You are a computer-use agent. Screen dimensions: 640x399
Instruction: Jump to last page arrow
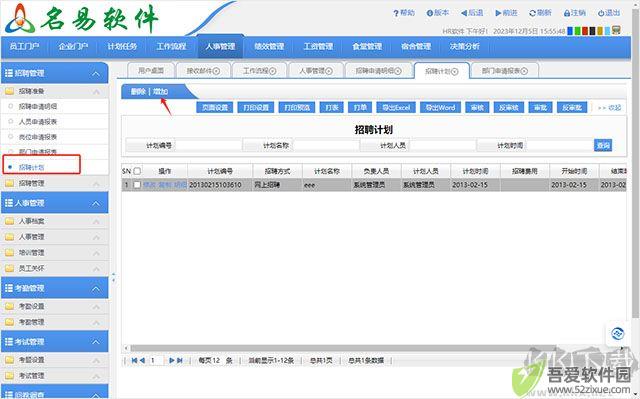[x=180, y=360]
